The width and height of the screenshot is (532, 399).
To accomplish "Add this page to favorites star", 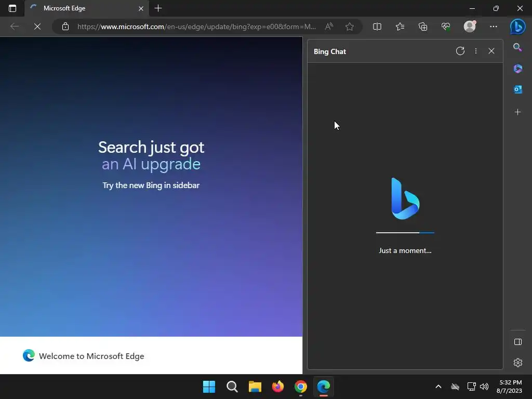I will tap(350, 26).
